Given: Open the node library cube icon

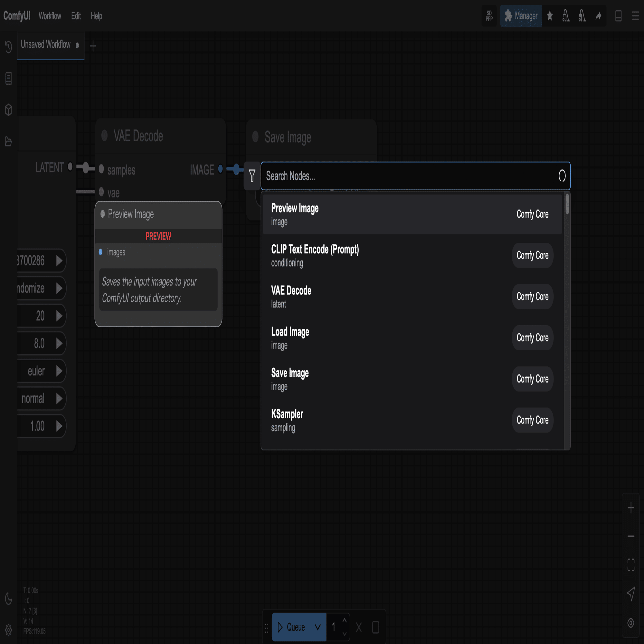Looking at the screenshot, I should pos(9,110).
